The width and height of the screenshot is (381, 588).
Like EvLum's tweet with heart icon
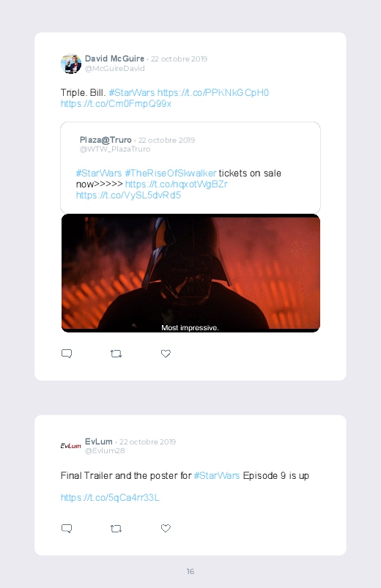point(166,528)
